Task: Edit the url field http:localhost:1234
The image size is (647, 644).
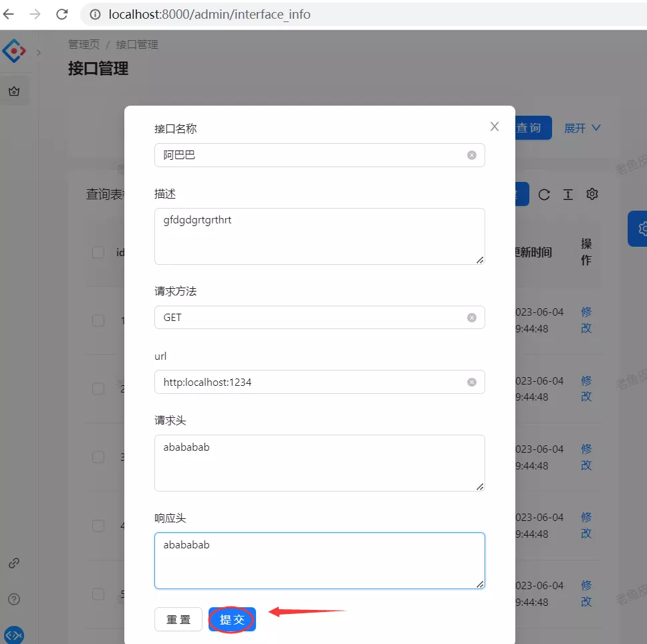Action: click(319, 383)
